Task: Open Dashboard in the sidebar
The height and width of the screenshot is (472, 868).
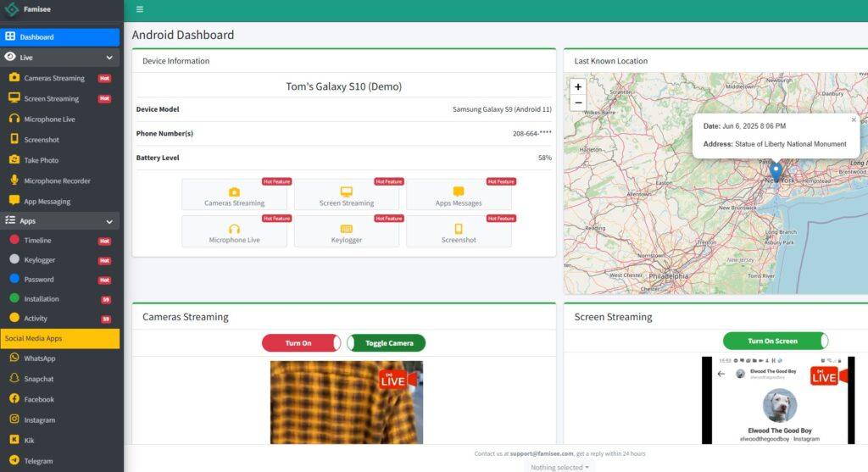Action: [x=60, y=37]
